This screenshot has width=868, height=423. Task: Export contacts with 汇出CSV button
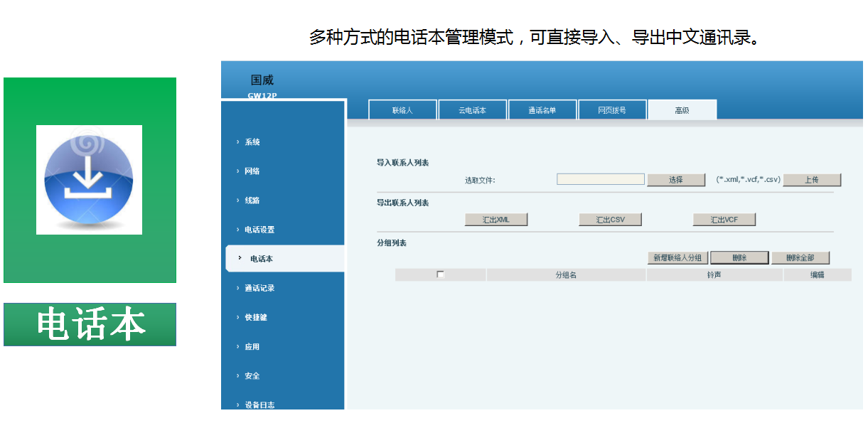(610, 220)
